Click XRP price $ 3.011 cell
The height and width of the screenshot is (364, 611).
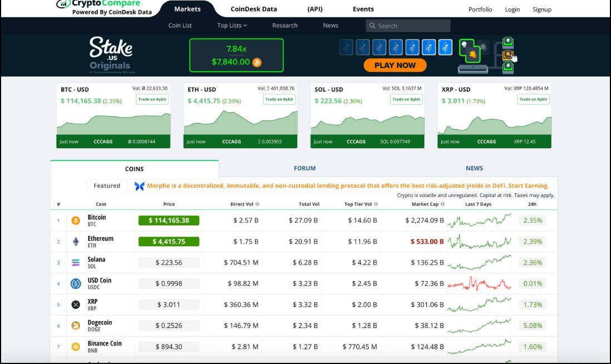169,305
